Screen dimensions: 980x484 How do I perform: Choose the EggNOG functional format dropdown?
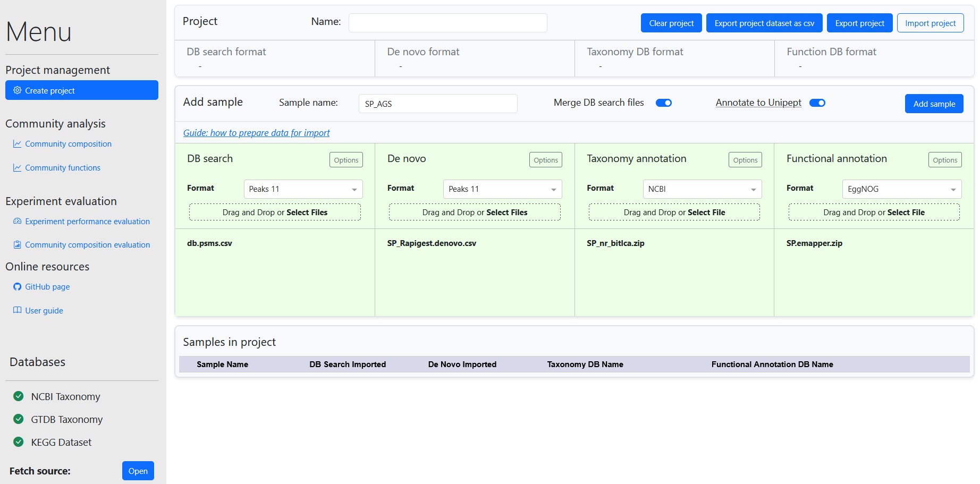[901, 189]
